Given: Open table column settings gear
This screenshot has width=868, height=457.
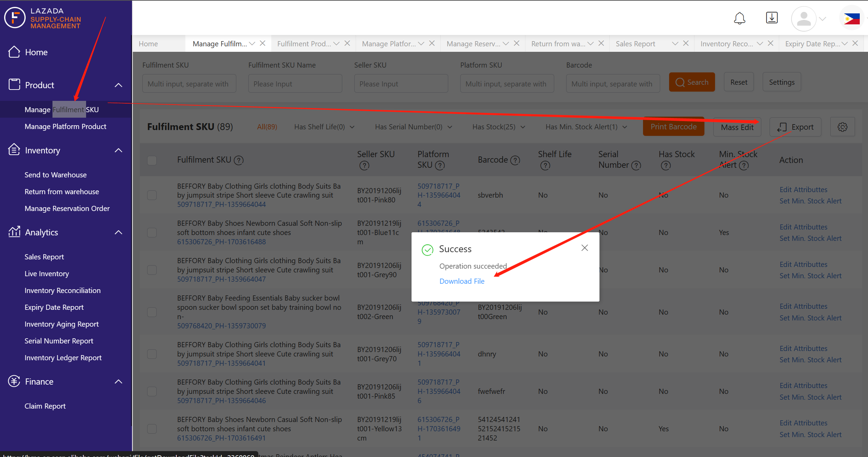Looking at the screenshot, I should 842,127.
